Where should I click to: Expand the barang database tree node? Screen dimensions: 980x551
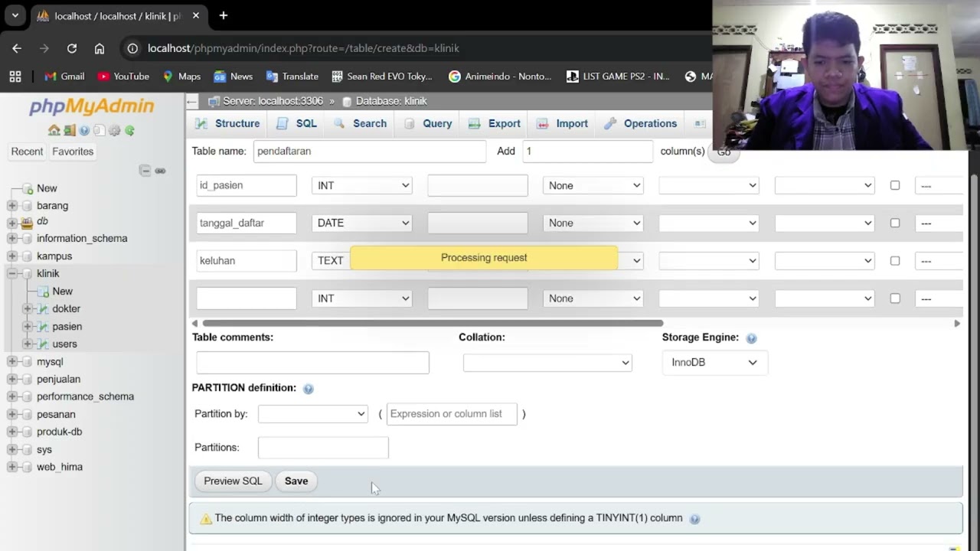pyautogui.click(x=12, y=206)
